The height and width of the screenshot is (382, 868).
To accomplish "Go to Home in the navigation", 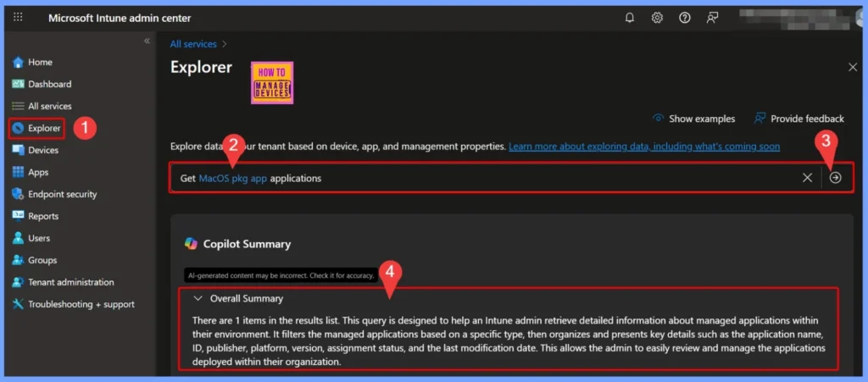I will point(41,62).
